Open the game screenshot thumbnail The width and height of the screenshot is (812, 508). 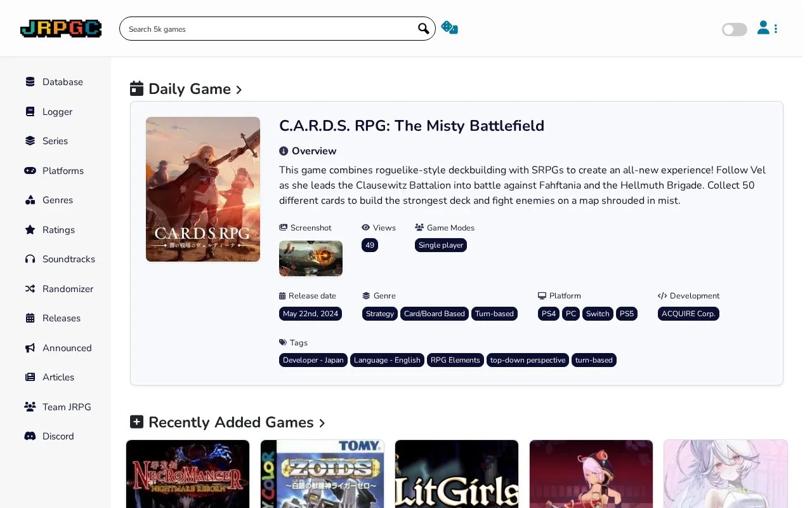(x=311, y=258)
